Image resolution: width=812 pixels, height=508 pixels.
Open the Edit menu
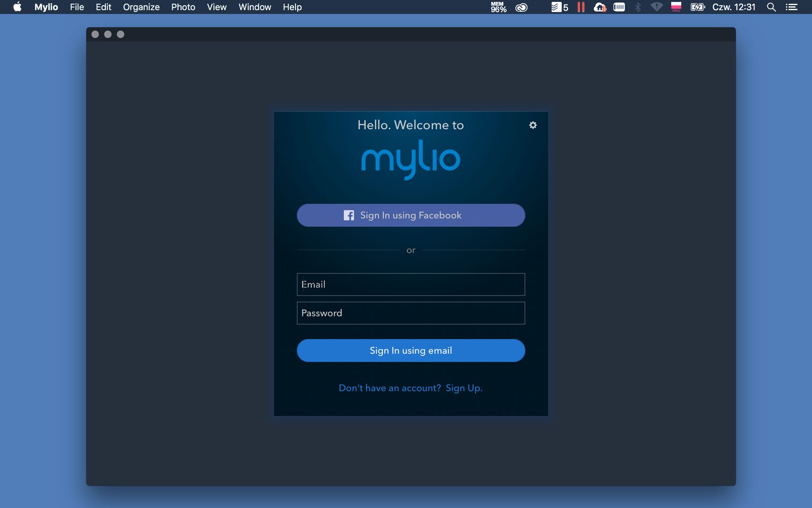(103, 7)
